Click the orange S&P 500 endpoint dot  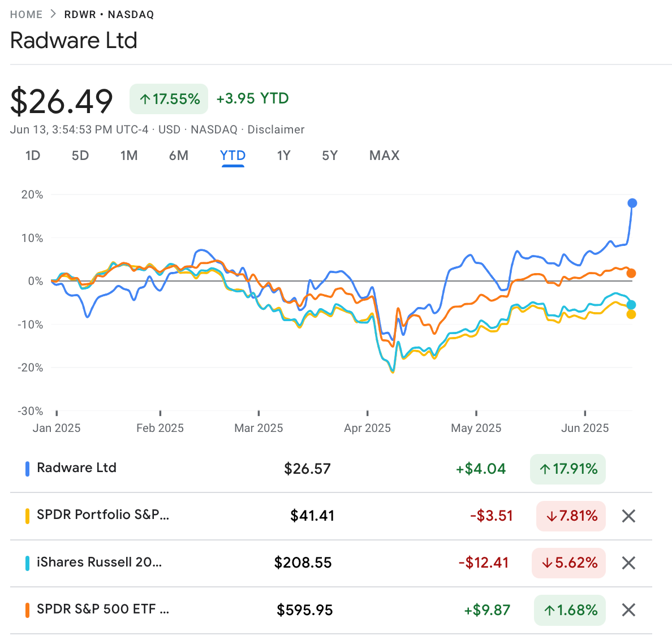tap(631, 273)
